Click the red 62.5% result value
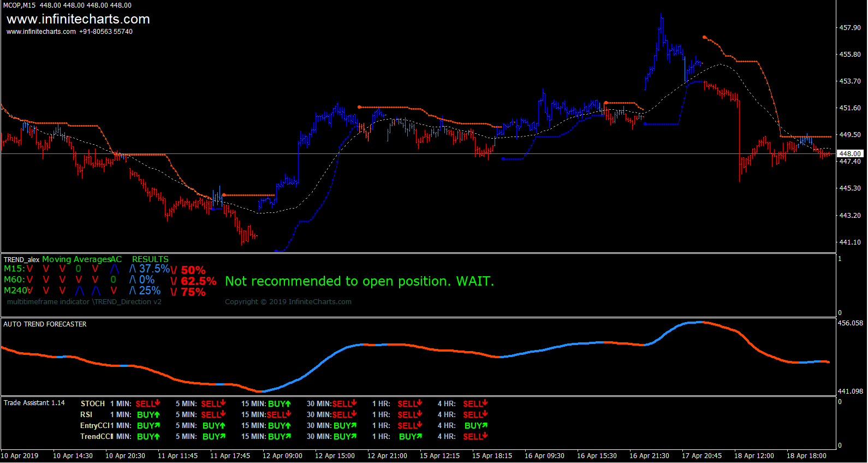 tap(199, 281)
